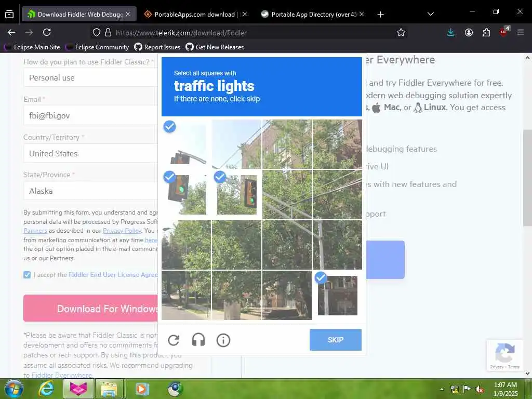Open Fiddler End User License Agreement link
532x399 pixels.
(113, 275)
